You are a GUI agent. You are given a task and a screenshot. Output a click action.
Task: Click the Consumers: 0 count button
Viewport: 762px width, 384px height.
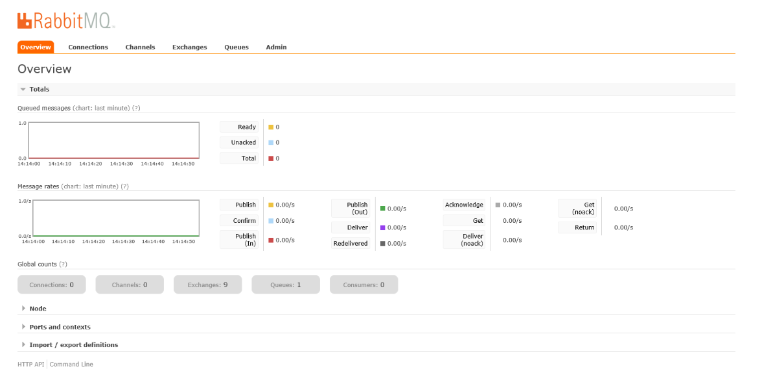coord(364,285)
